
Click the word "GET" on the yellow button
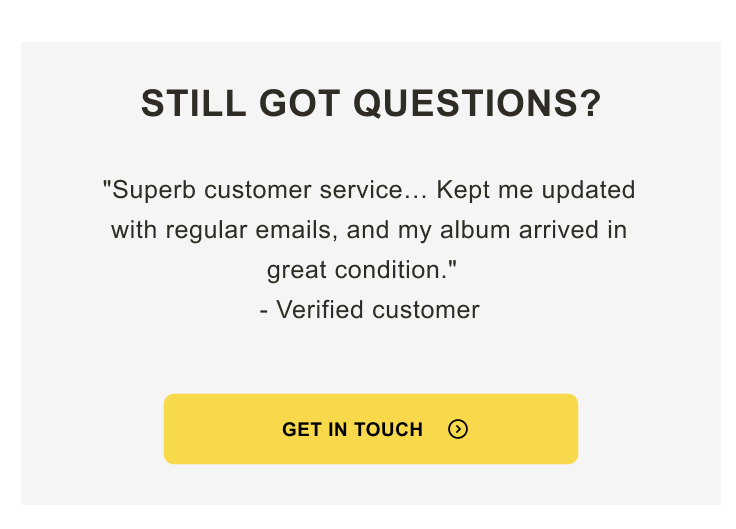(x=301, y=430)
